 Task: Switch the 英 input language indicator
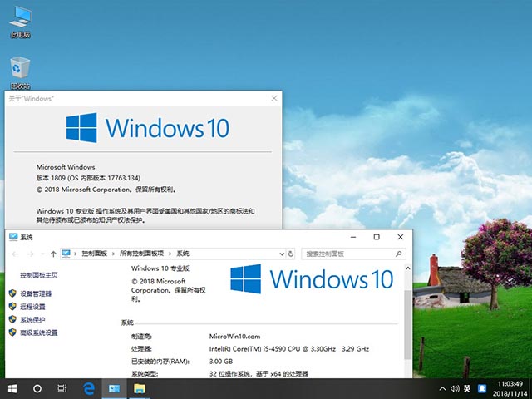(467, 388)
